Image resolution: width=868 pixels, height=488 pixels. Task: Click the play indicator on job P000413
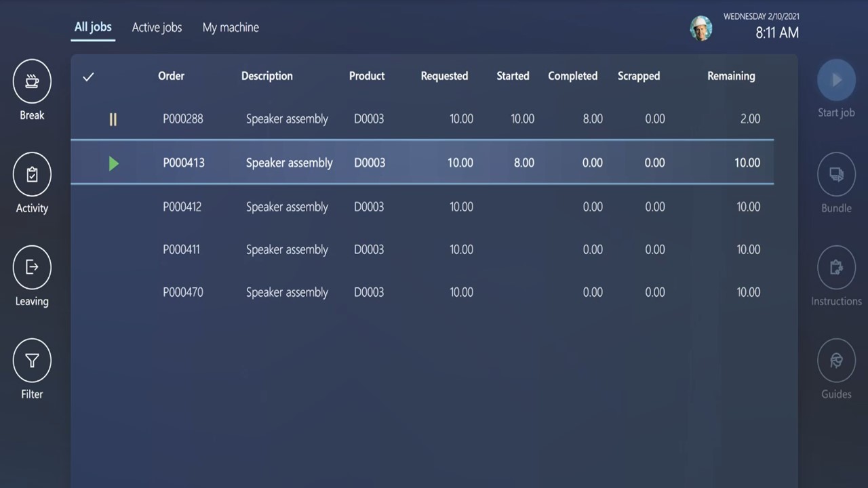coord(113,163)
